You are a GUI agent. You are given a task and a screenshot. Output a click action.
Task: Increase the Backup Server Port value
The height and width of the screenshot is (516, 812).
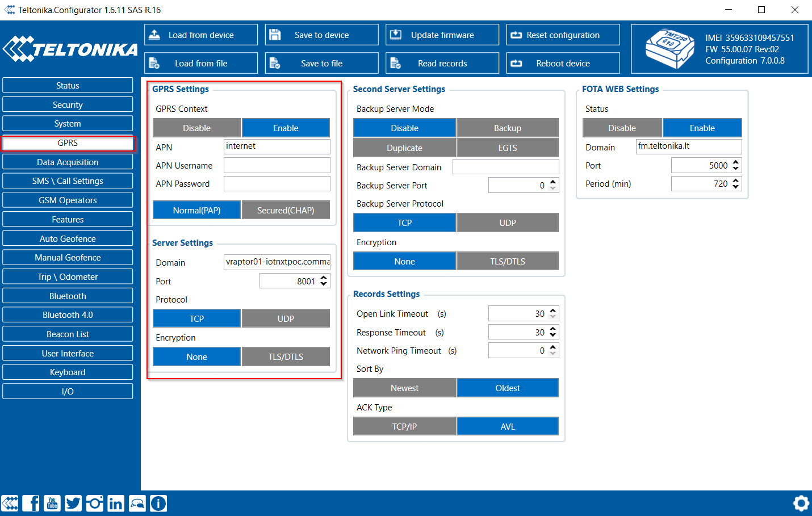(553, 182)
